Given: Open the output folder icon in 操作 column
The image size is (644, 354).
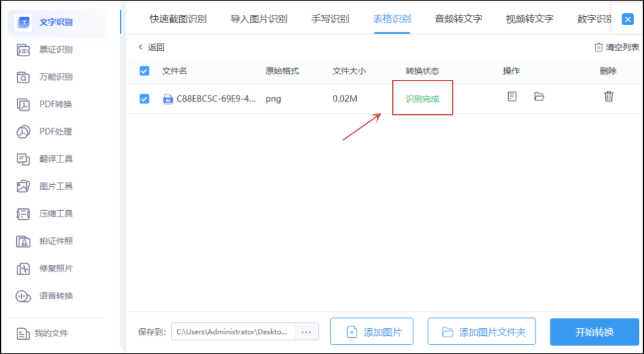Looking at the screenshot, I should click(539, 97).
